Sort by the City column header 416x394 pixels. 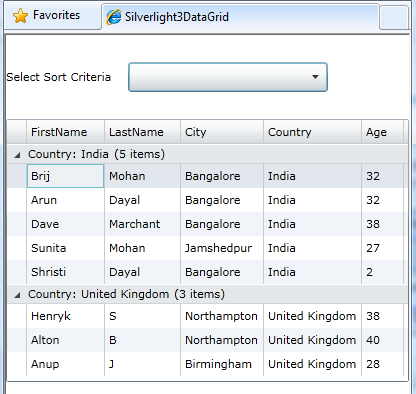222,132
